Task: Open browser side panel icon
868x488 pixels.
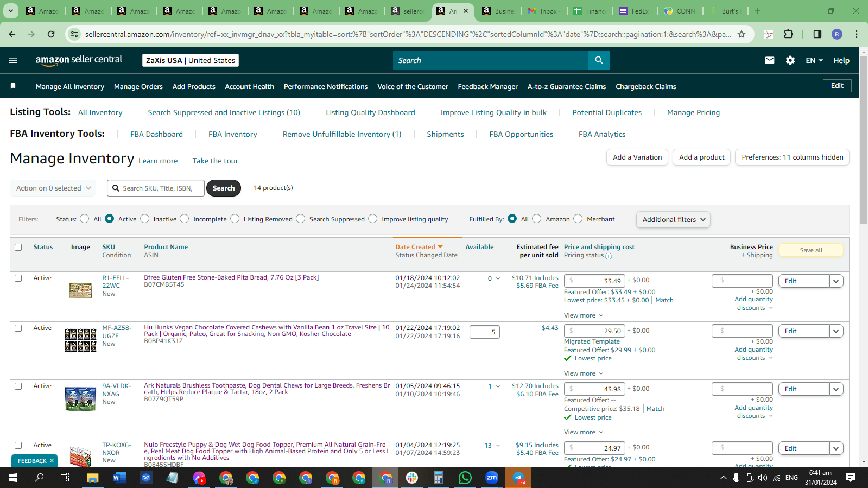Action: click(818, 34)
